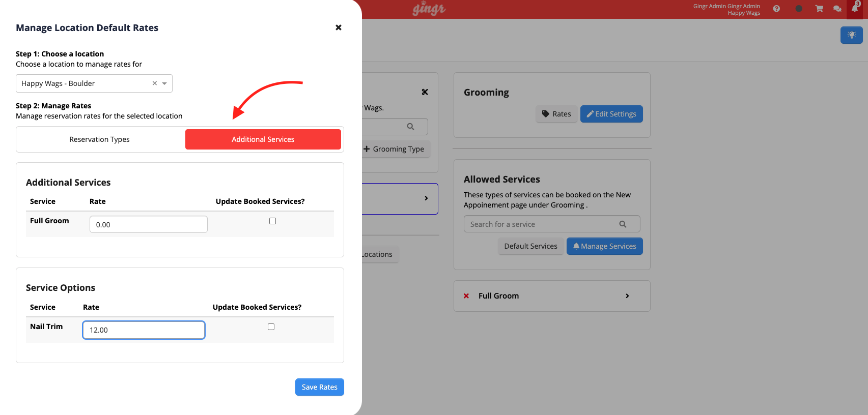This screenshot has width=868, height=415.
Task: Switch to the Reservation Types tab
Action: click(x=100, y=139)
